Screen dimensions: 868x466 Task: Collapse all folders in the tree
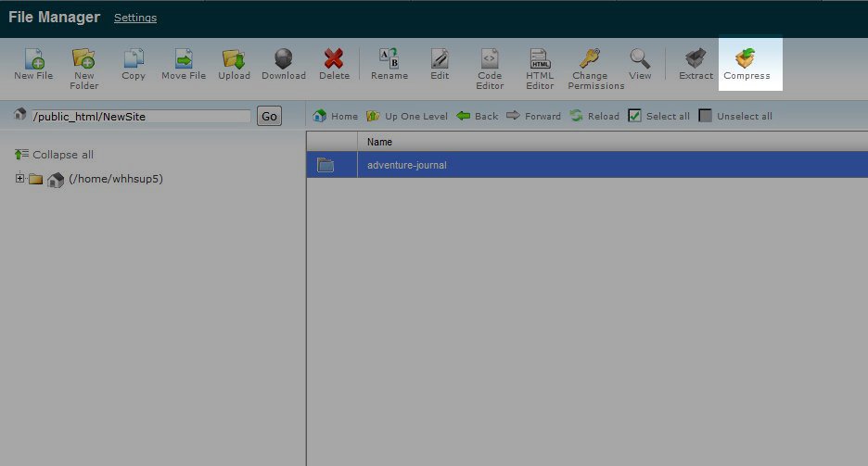click(x=55, y=155)
